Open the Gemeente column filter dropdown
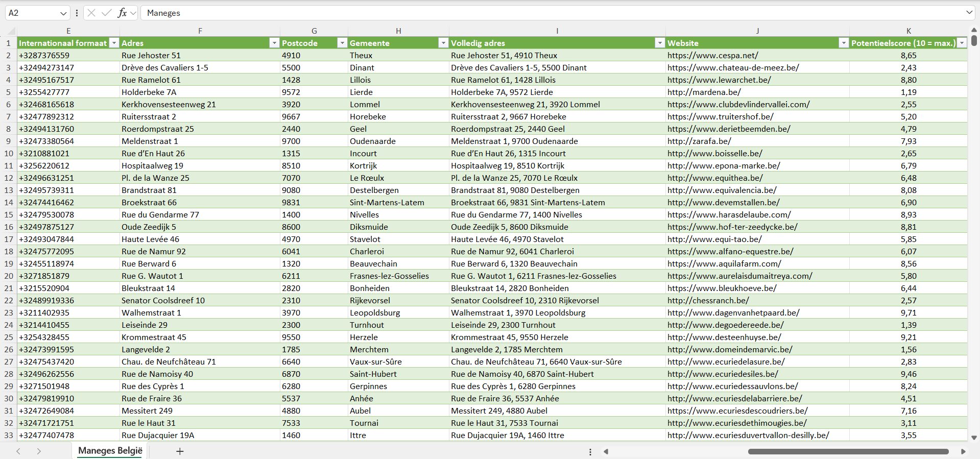Image resolution: width=980 pixels, height=459 pixels. click(443, 43)
